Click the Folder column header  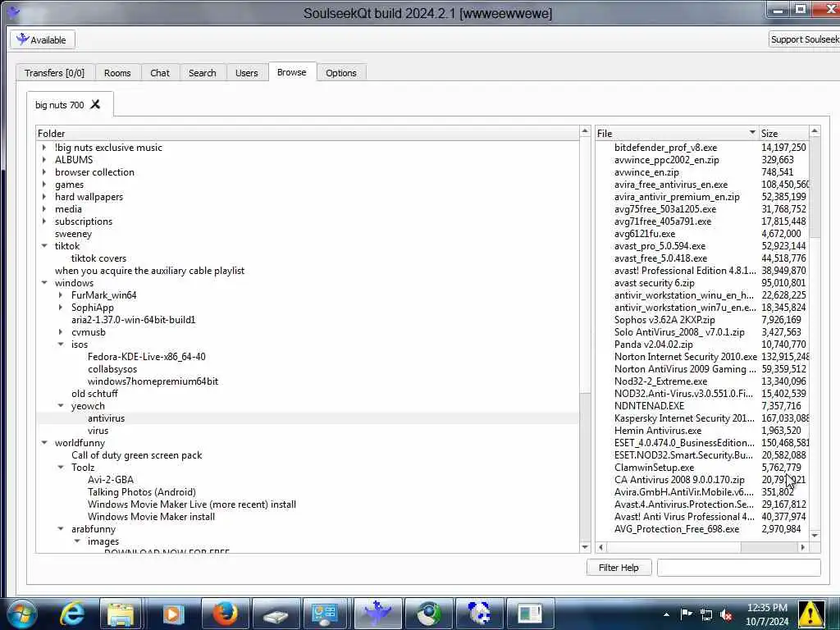pos(307,134)
